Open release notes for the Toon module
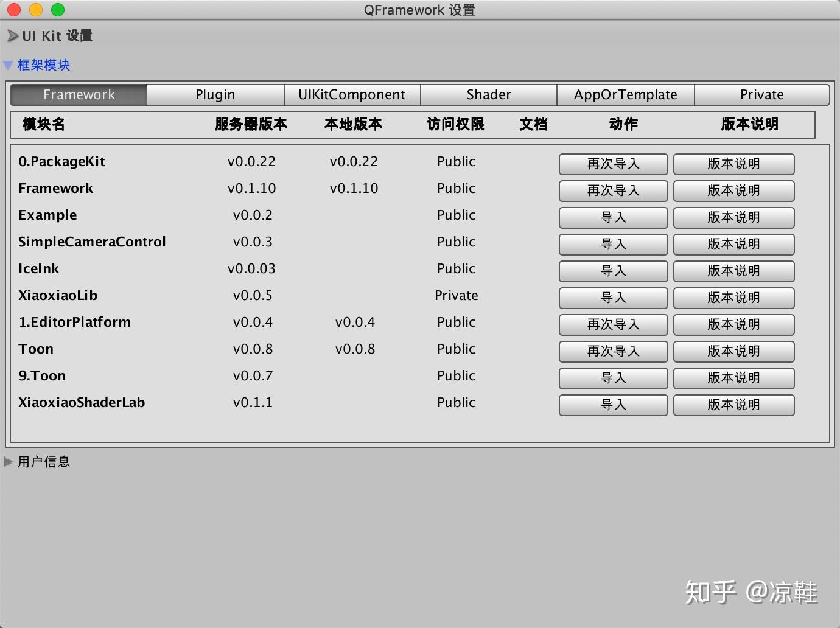This screenshot has height=628, width=840. (733, 351)
